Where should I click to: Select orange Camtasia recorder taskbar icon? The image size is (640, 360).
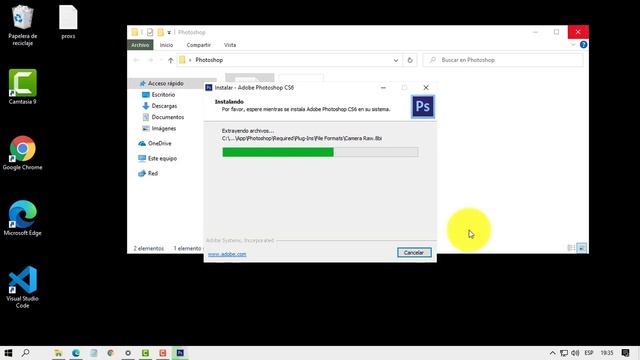pyautogui.click(x=162, y=353)
